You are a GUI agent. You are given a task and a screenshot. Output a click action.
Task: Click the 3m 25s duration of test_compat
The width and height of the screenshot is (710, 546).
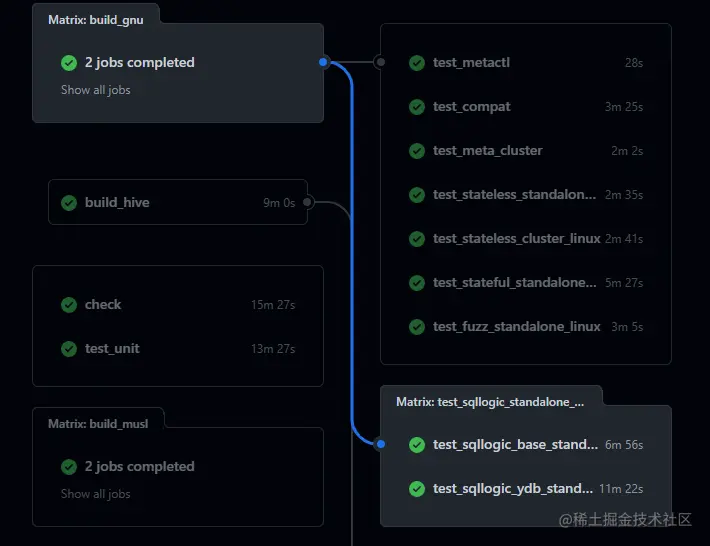coord(624,107)
